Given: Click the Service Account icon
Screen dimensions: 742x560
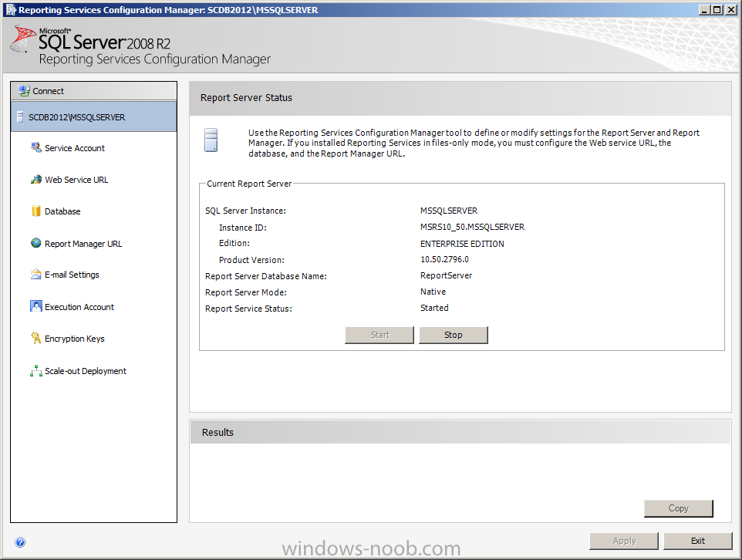Looking at the screenshot, I should click(36, 147).
